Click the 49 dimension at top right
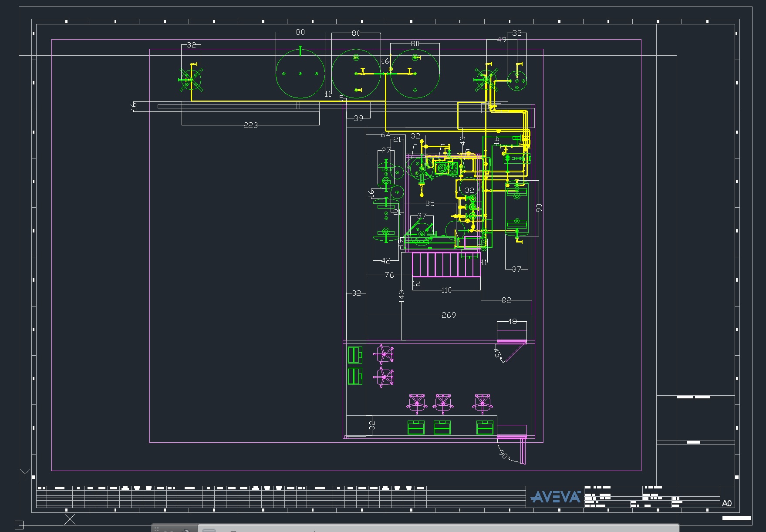766x532 pixels. pyautogui.click(x=502, y=40)
